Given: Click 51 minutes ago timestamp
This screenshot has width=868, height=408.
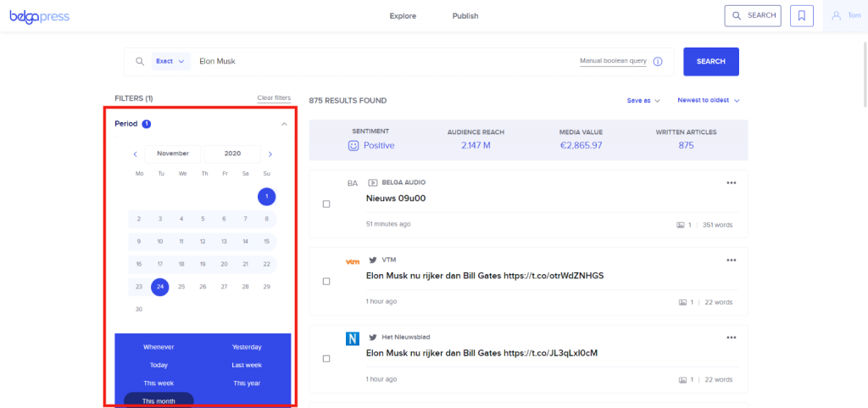Looking at the screenshot, I should tap(388, 224).
